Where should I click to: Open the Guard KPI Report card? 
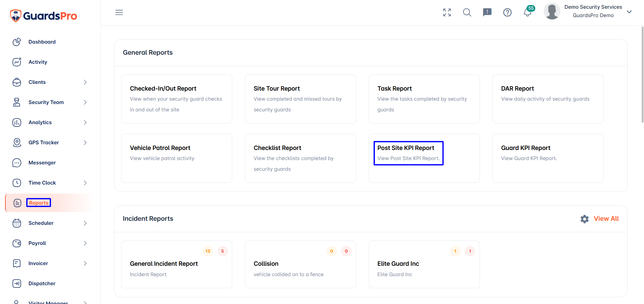(548, 158)
